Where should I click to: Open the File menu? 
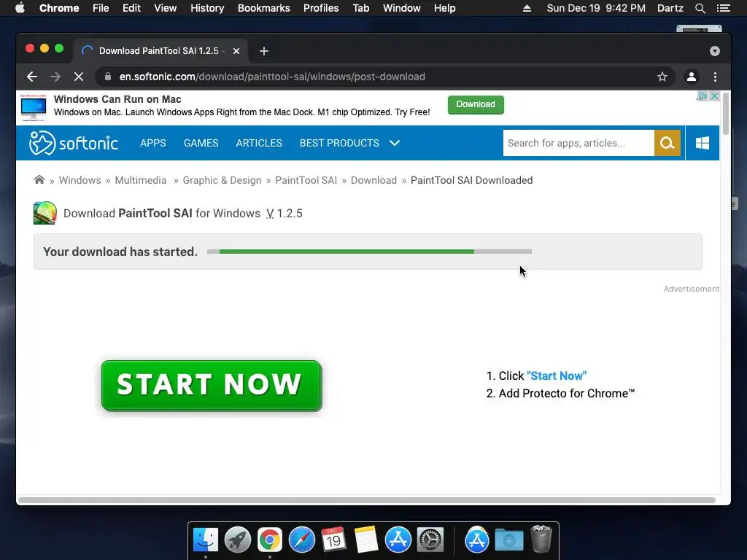pyautogui.click(x=101, y=8)
